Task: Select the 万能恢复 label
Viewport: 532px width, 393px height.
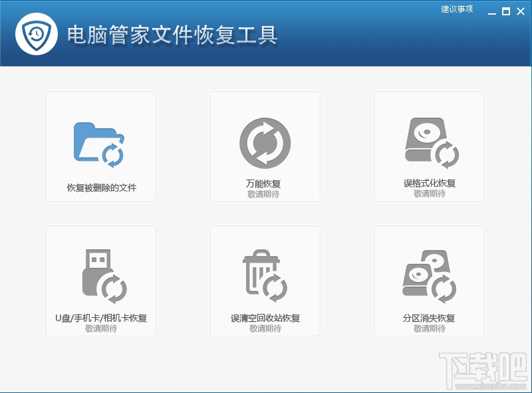Action: [x=263, y=184]
